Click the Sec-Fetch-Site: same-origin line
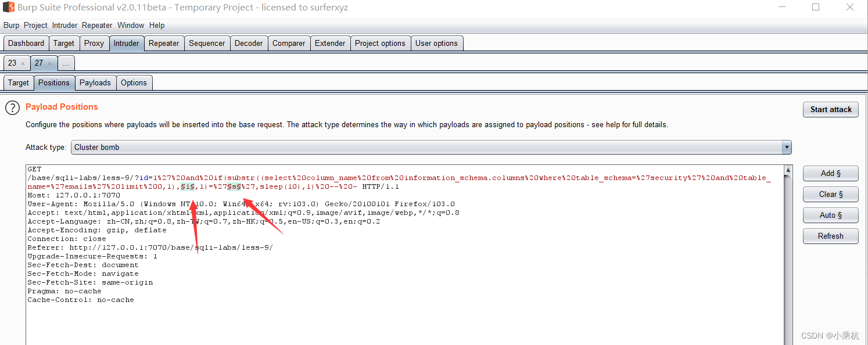This screenshot has width=868, height=345. pos(90,283)
